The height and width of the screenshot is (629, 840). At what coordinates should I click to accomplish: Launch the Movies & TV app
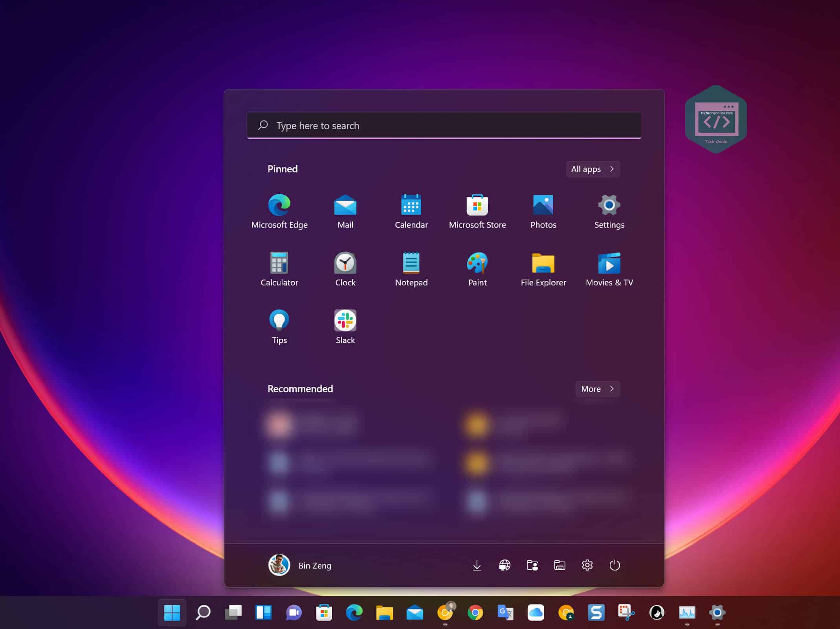(609, 269)
